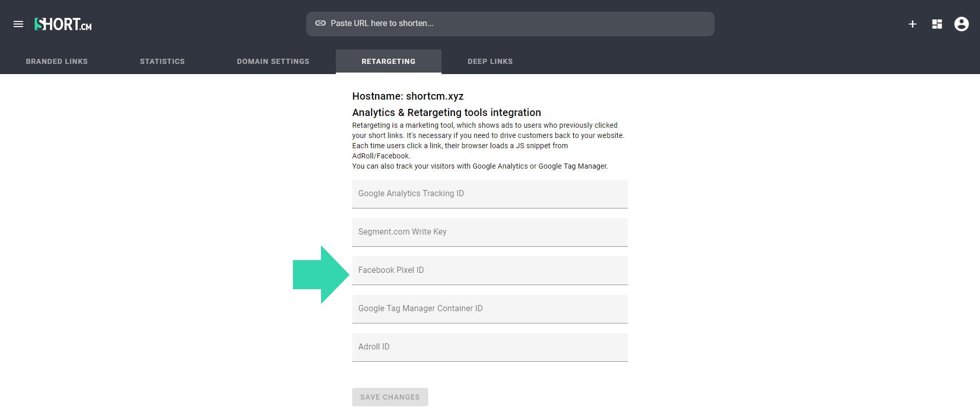Screen dimensions: 980x420
Task: Click the link icon in URL bar
Action: (320, 24)
